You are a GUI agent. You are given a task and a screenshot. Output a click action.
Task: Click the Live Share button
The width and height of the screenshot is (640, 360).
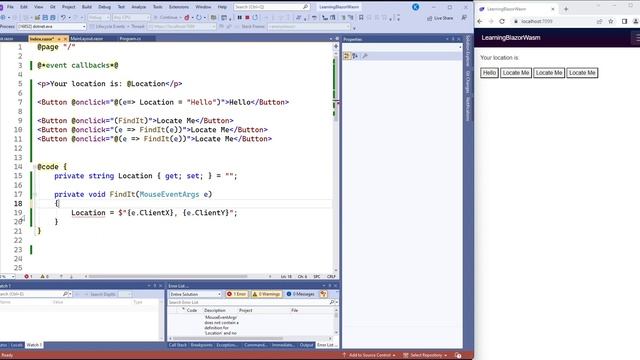click(x=440, y=18)
